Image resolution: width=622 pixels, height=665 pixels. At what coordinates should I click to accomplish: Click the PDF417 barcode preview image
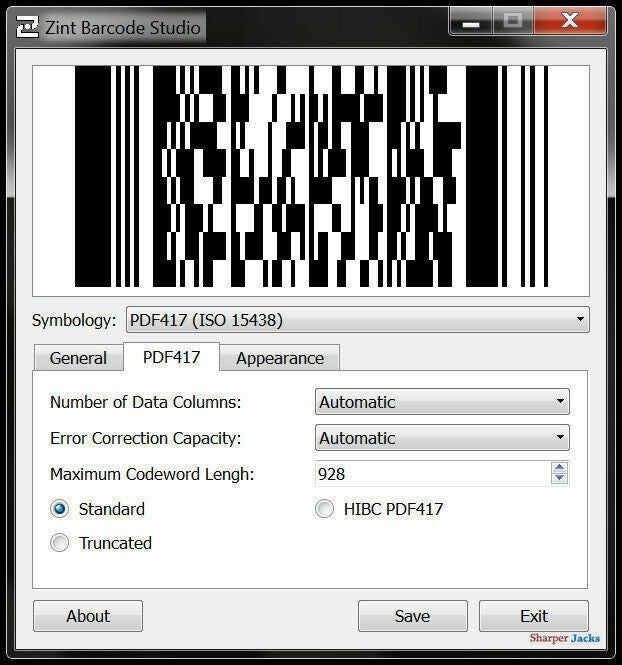click(310, 180)
